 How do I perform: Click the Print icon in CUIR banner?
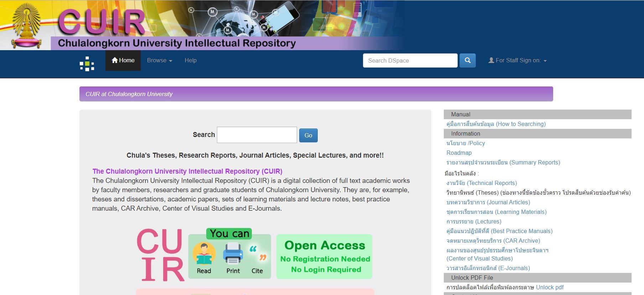coord(233,253)
